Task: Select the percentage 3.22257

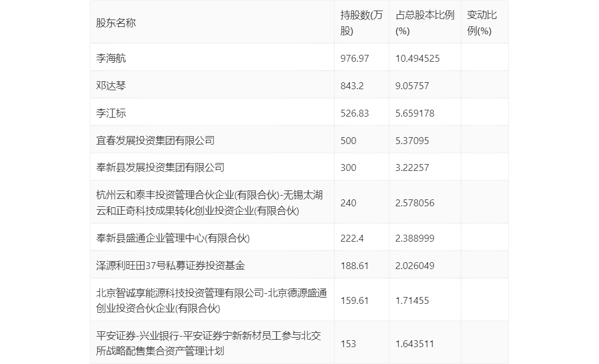Action: point(412,168)
